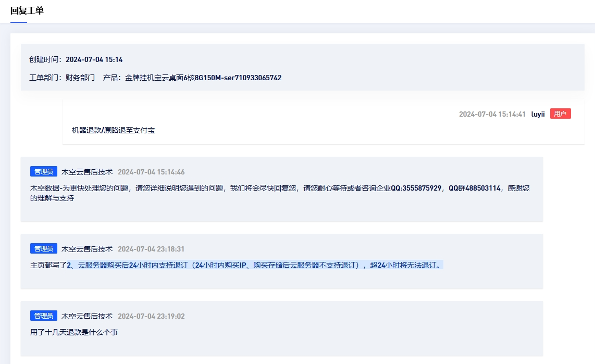This screenshot has height=364, width=595.
Task: Click 木空云售后技术 name in the 23:18:31 reply
Action: tap(87, 249)
